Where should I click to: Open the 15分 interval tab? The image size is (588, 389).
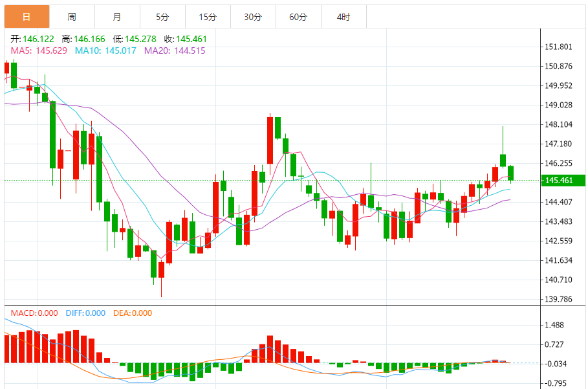[x=208, y=17]
